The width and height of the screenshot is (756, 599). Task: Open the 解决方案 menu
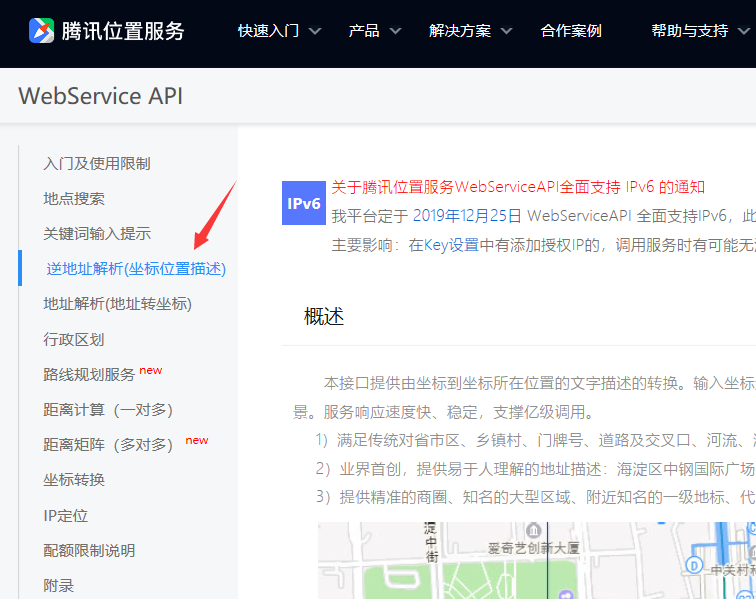point(460,31)
